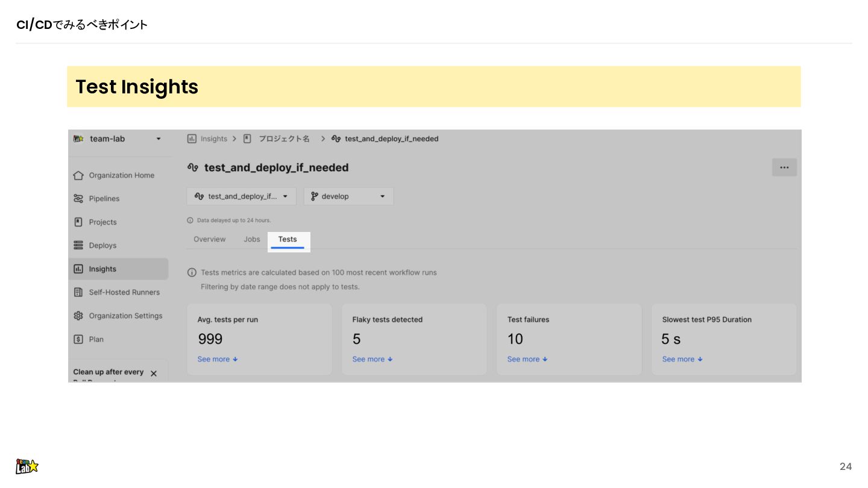The height and width of the screenshot is (488, 868).
Task: Click the Pipelines icon in sidebar
Action: tap(78, 199)
